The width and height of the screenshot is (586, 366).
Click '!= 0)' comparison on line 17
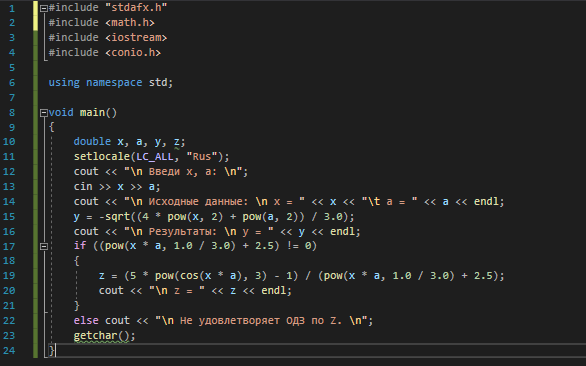[x=302, y=246]
